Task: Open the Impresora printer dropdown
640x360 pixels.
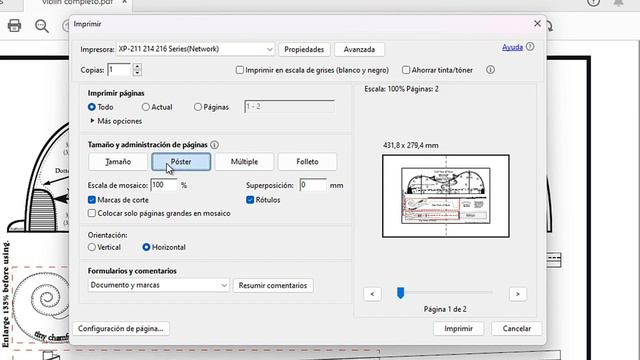Action: (x=196, y=49)
